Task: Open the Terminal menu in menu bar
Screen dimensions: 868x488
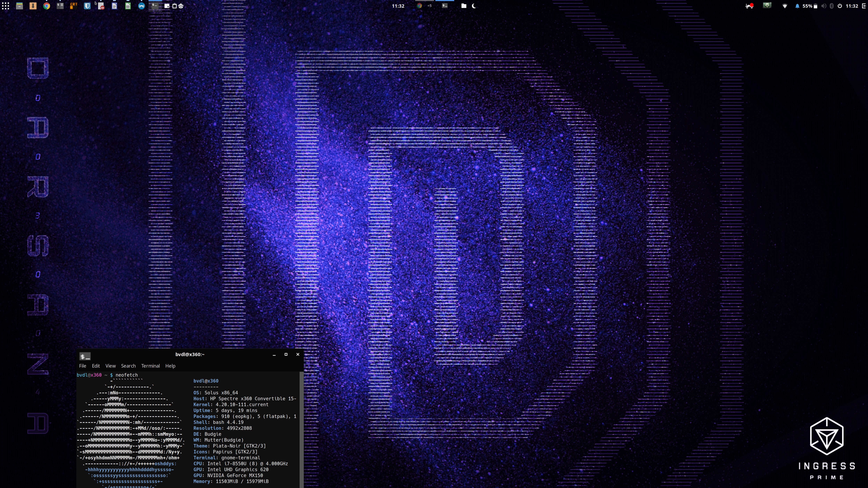Action: point(151,366)
